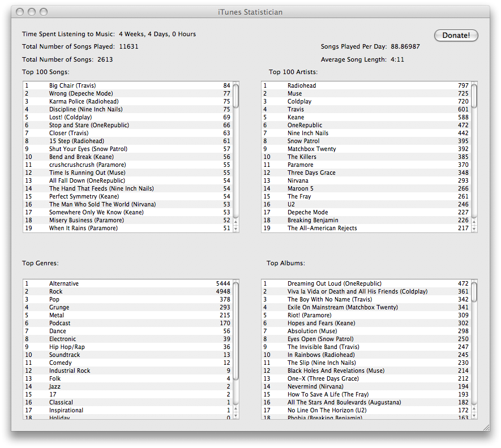Select the artist row Breaking Benjamin
This screenshot has width=501, height=448.
point(366,220)
